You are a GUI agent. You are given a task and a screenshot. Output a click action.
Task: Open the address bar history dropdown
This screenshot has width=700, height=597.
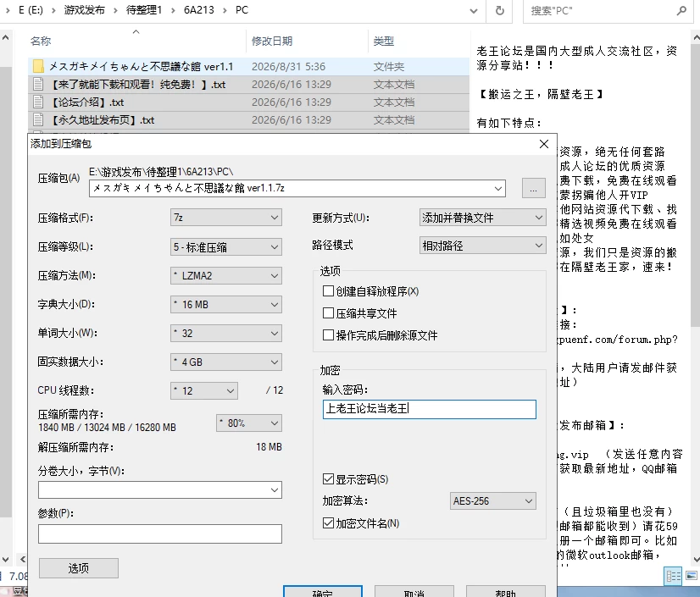coord(474,11)
